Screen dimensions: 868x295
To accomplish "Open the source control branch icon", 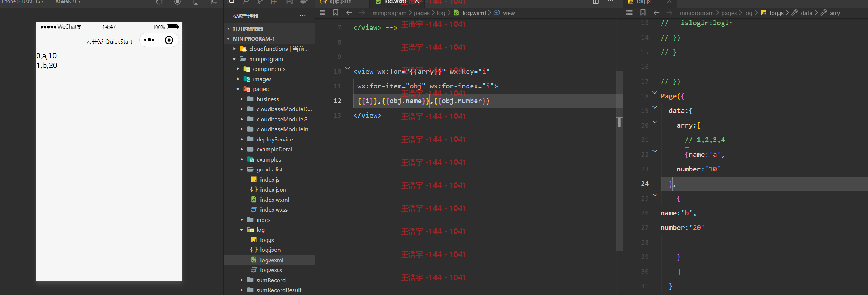I will (x=260, y=2).
